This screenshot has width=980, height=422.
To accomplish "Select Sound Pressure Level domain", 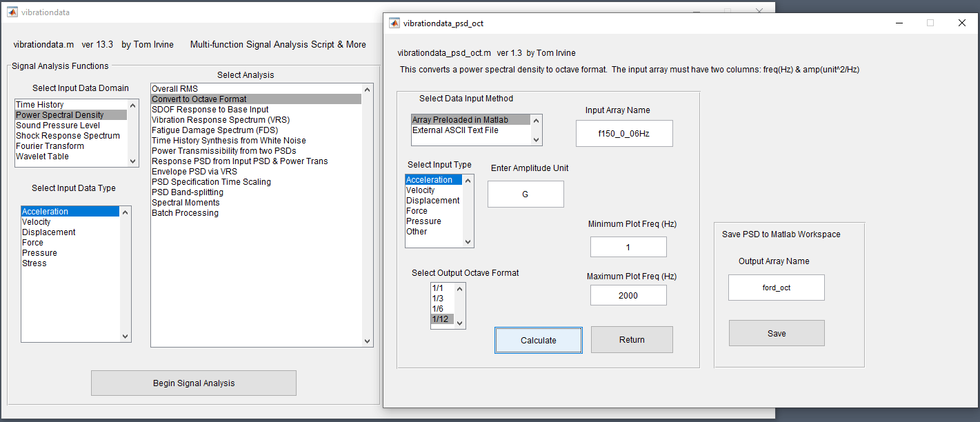I will 71,125.
